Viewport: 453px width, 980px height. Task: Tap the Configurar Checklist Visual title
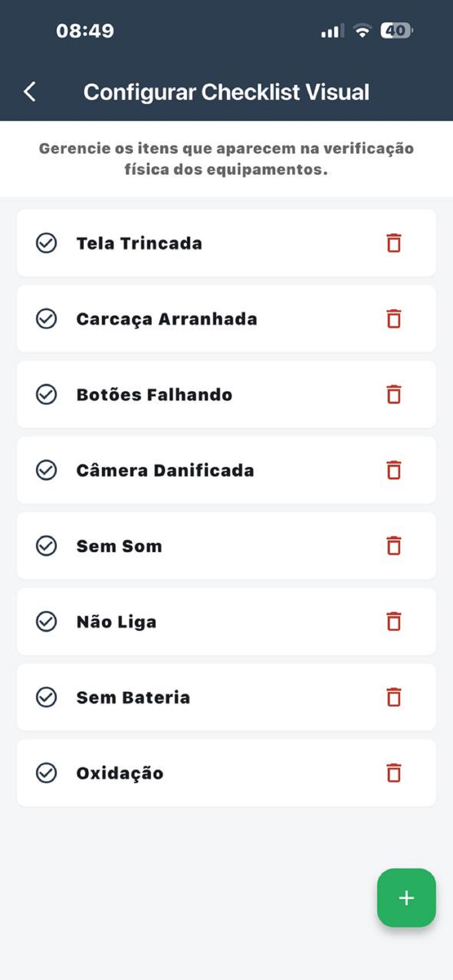pyautogui.click(x=226, y=92)
